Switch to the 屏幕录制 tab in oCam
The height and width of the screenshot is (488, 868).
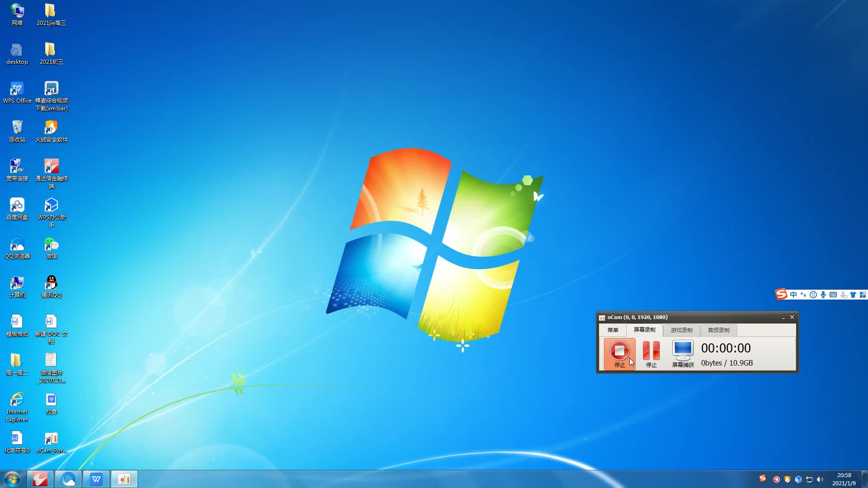click(644, 330)
